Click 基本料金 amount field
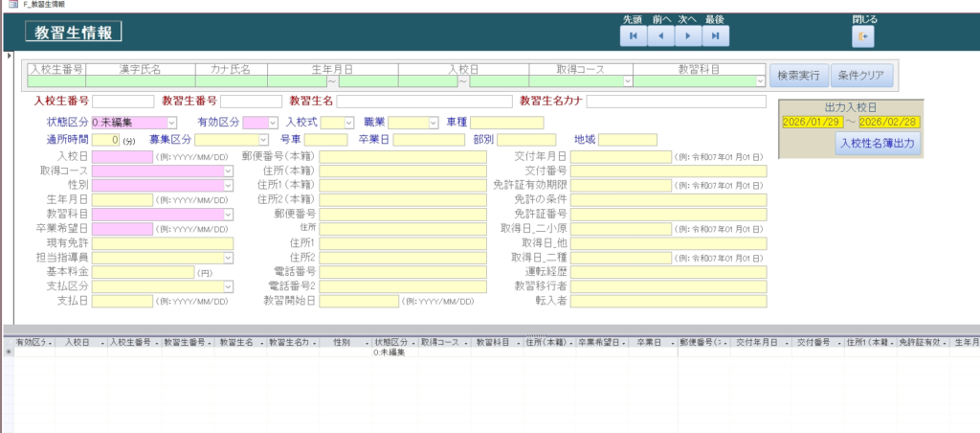980x433 pixels. [144, 272]
